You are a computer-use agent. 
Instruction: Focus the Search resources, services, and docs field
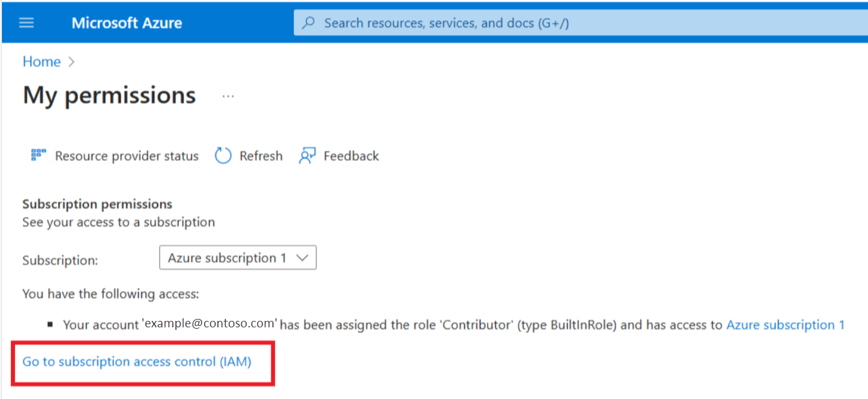click(581, 23)
